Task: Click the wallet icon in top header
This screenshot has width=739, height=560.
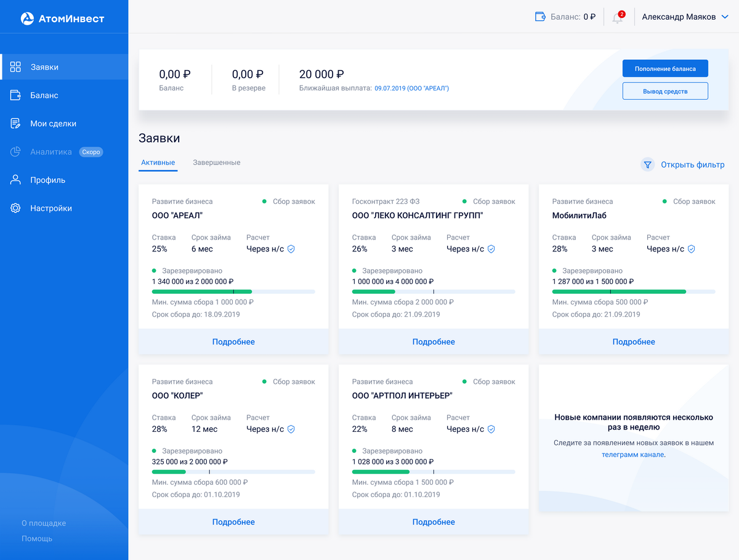Action: [x=541, y=17]
